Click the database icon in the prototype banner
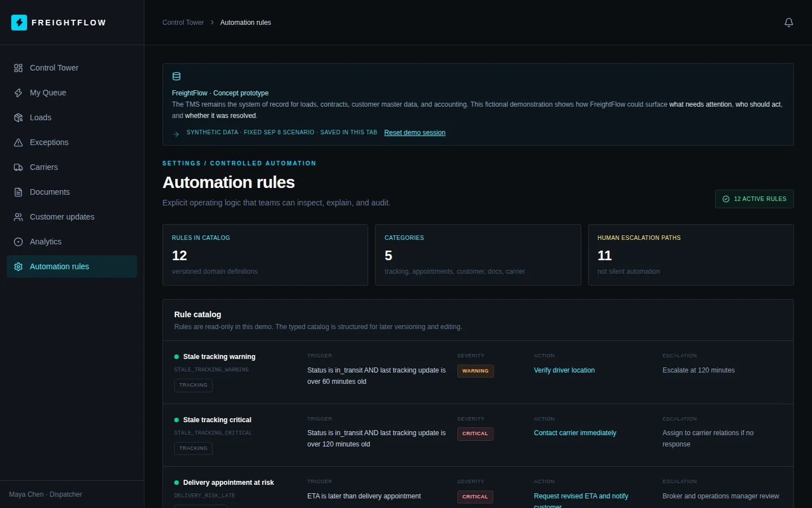 point(176,76)
